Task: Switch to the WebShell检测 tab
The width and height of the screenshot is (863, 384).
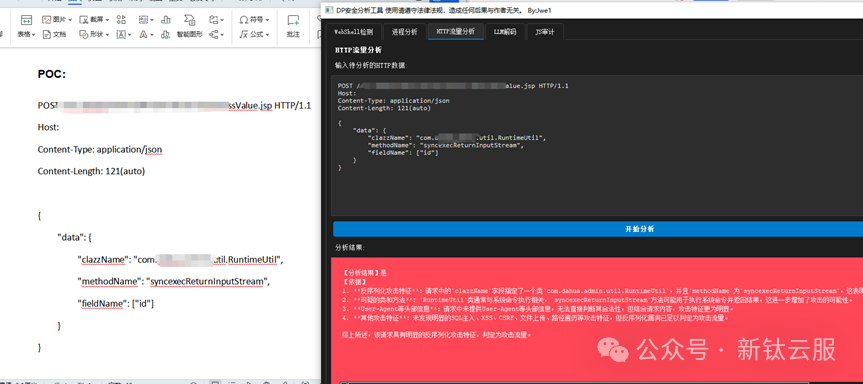Action: 353,32
